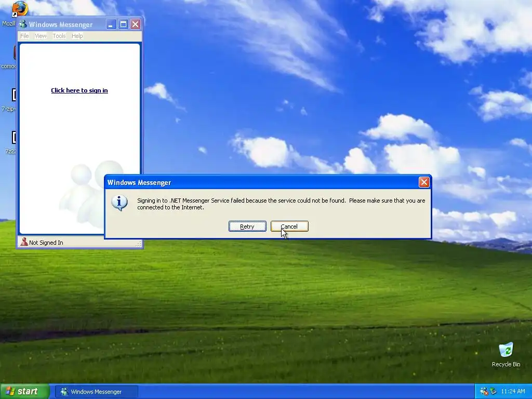The height and width of the screenshot is (399, 532).
Task: Click the Windows Messenger taskbar button
Action: pyautogui.click(x=96, y=392)
